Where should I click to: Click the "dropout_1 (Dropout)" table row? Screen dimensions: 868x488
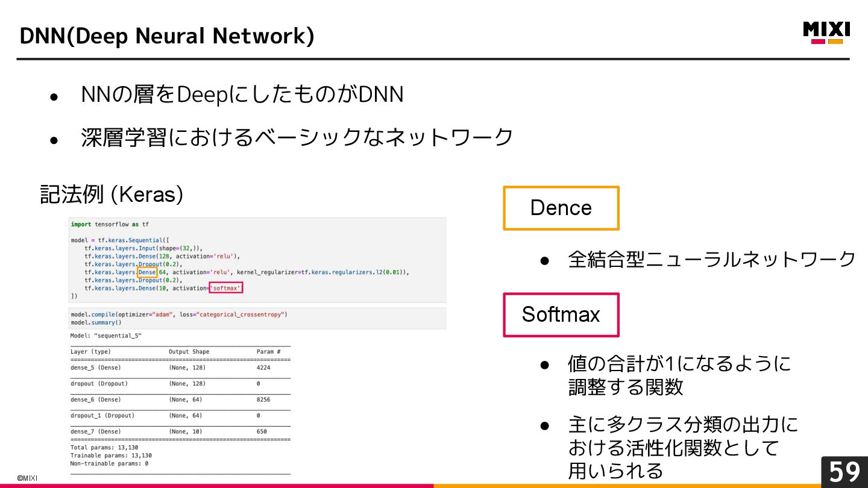click(180, 416)
